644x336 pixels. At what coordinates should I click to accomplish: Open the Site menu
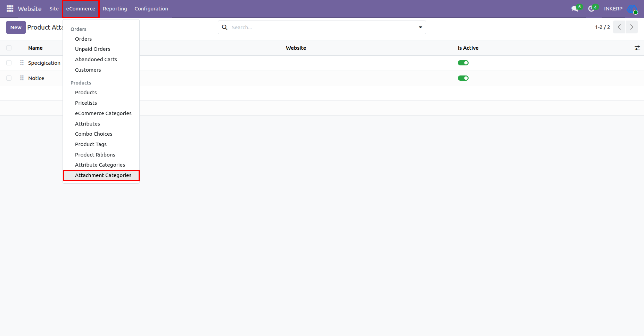pos(54,9)
